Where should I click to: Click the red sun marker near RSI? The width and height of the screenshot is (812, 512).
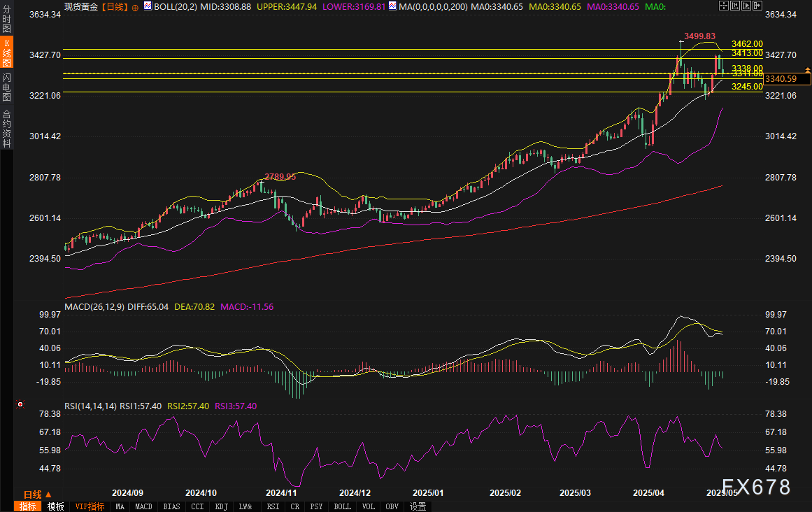20,404
